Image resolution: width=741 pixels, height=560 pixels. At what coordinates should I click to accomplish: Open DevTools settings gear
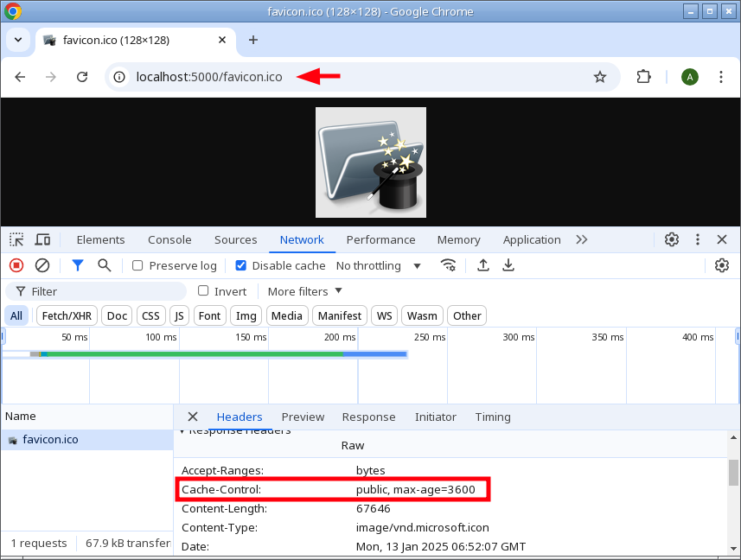(x=672, y=240)
